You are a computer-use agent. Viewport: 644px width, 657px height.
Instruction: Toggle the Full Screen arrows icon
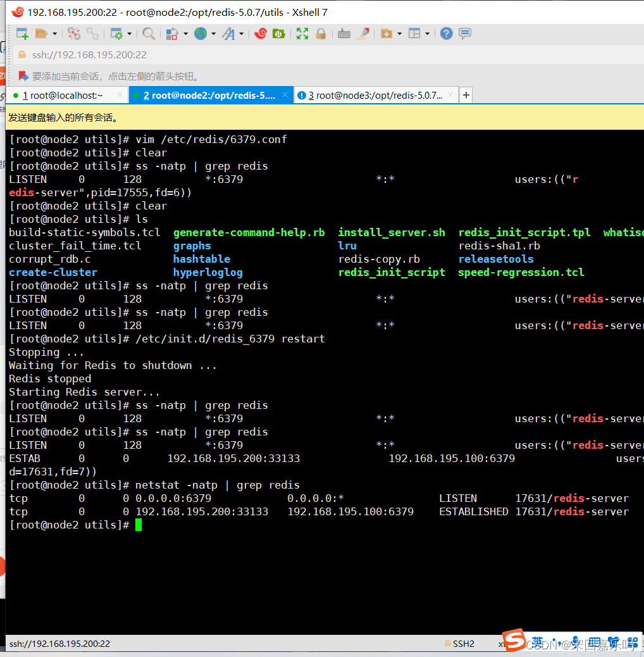[302, 34]
